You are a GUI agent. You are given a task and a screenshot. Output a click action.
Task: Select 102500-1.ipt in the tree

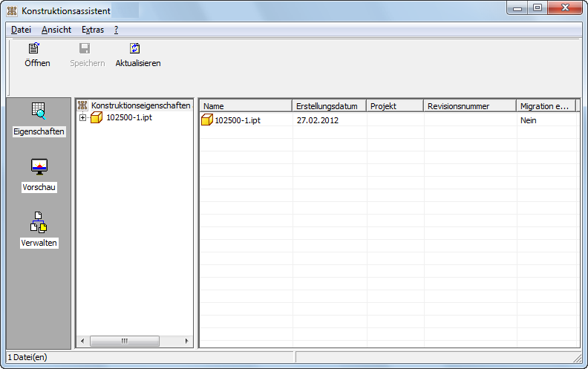tap(129, 117)
